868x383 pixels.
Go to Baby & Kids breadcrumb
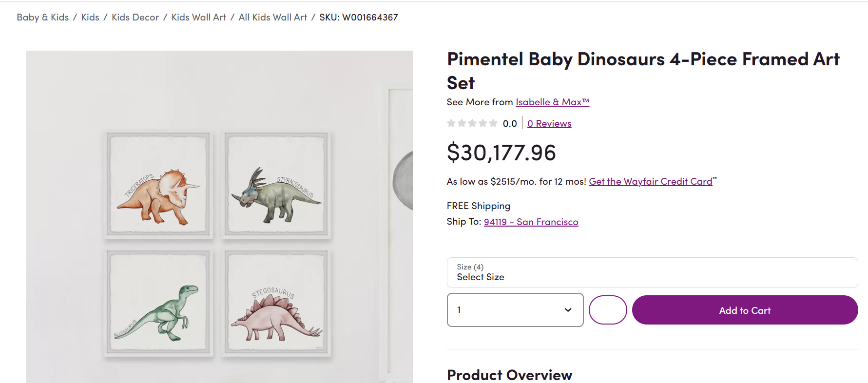pos(42,18)
